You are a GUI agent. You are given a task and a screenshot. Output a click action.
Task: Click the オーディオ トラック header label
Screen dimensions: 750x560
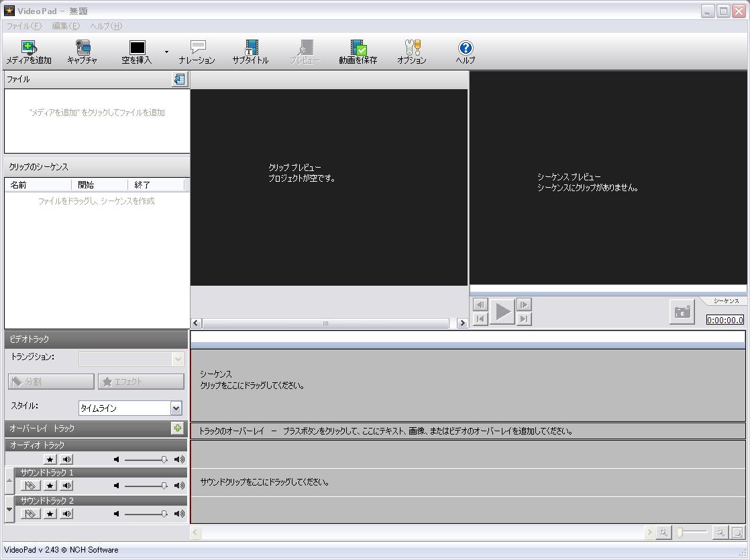tap(37, 445)
